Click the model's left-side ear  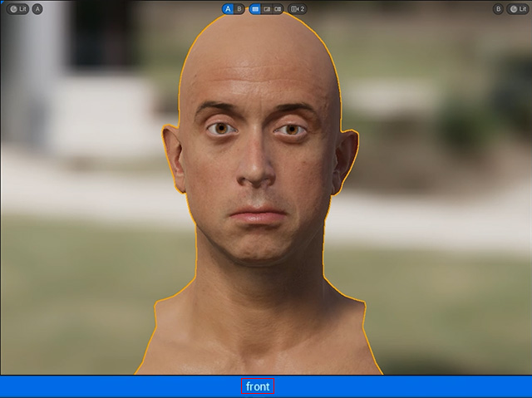tap(174, 158)
